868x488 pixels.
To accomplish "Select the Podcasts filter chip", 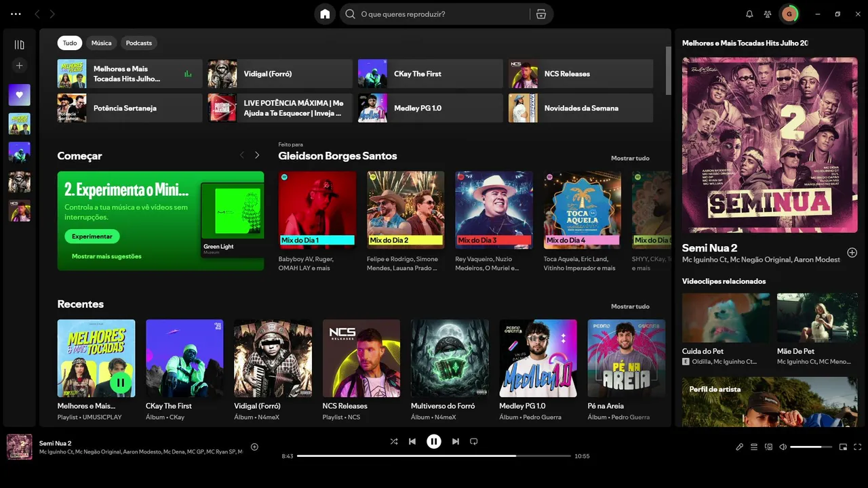I will click(139, 43).
